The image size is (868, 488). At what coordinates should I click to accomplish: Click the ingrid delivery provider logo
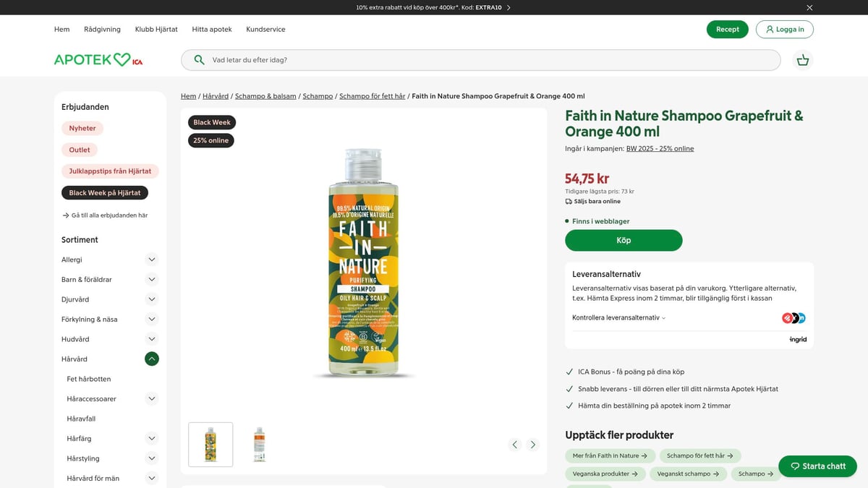(797, 338)
